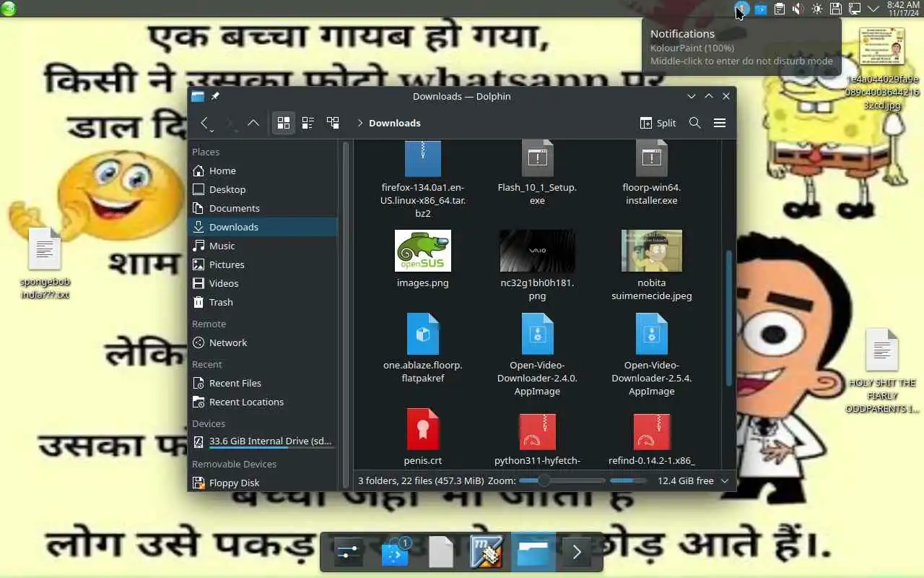924x578 pixels.
Task: Go back using Dolphin's back arrow
Action: (x=204, y=123)
